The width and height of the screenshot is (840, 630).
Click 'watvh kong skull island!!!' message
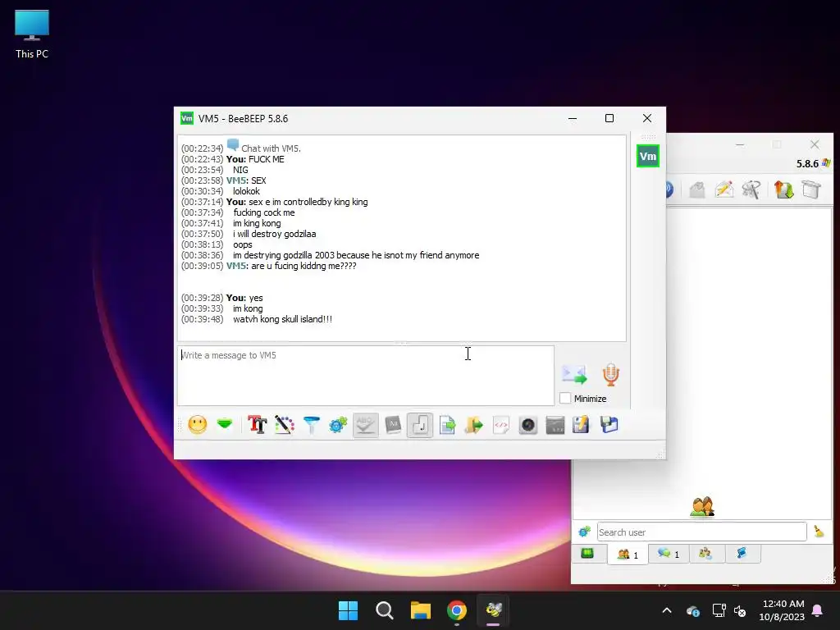point(282,319)
